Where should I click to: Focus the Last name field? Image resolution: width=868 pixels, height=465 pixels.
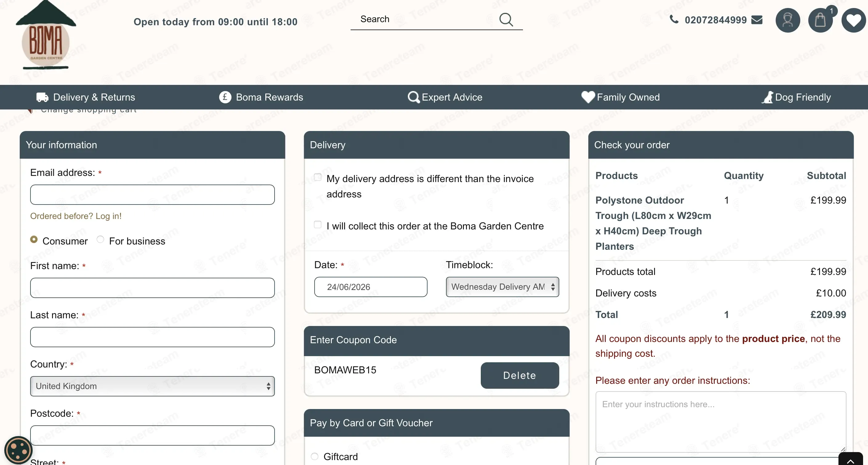pyautogui.click(x=152, y=337)
